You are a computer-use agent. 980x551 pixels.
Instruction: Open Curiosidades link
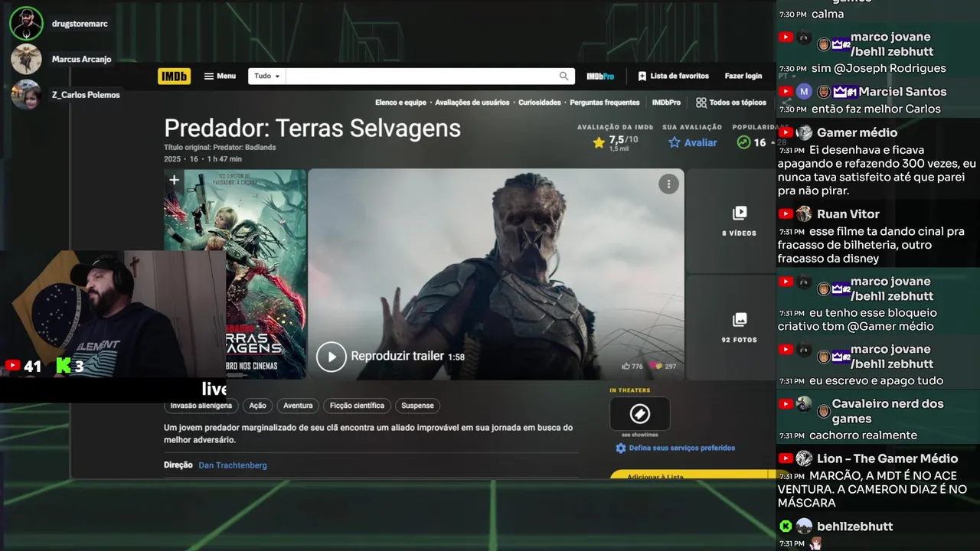coord(540,103)
